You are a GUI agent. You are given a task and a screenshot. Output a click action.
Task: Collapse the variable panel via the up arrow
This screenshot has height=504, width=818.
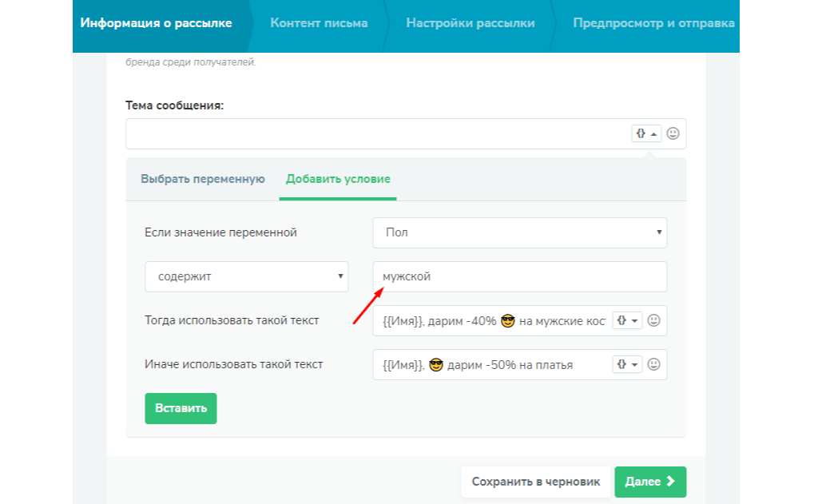(653, 133)
